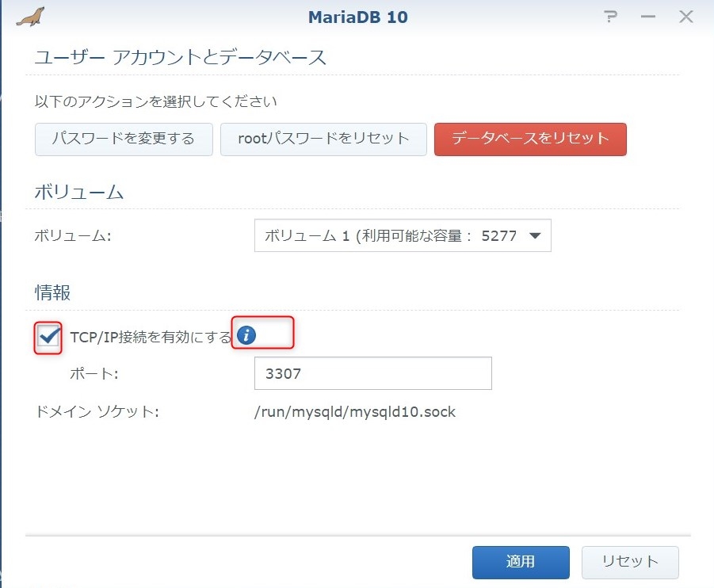Click the MariaDB seal logo icon
714x588 pixels.
31,16
